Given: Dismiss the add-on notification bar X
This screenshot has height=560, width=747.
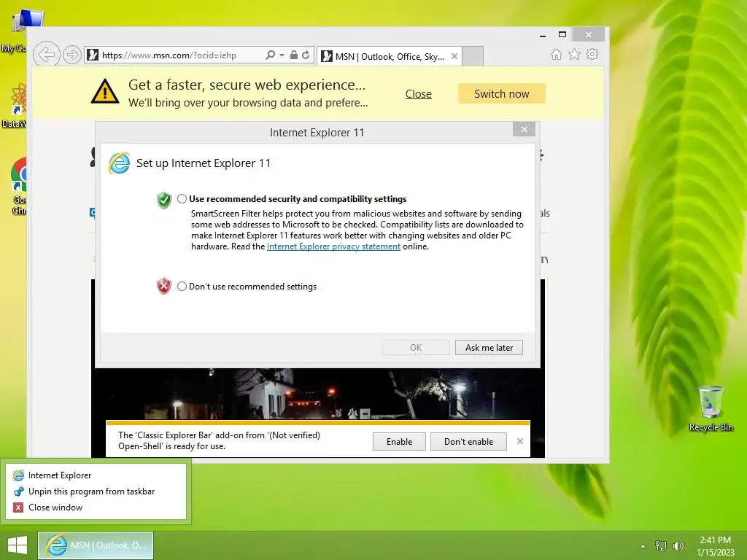Looking at the screenshot, I should tap(519, 441).
